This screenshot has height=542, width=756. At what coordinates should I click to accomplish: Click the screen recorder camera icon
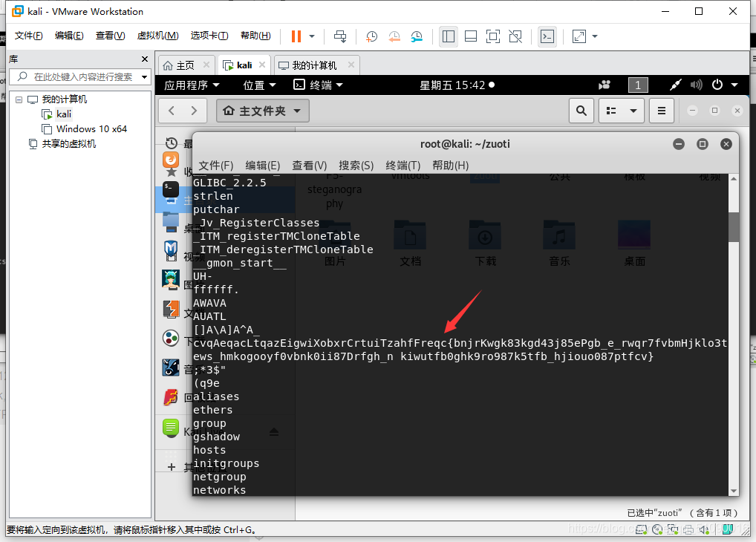click(605, 85)
